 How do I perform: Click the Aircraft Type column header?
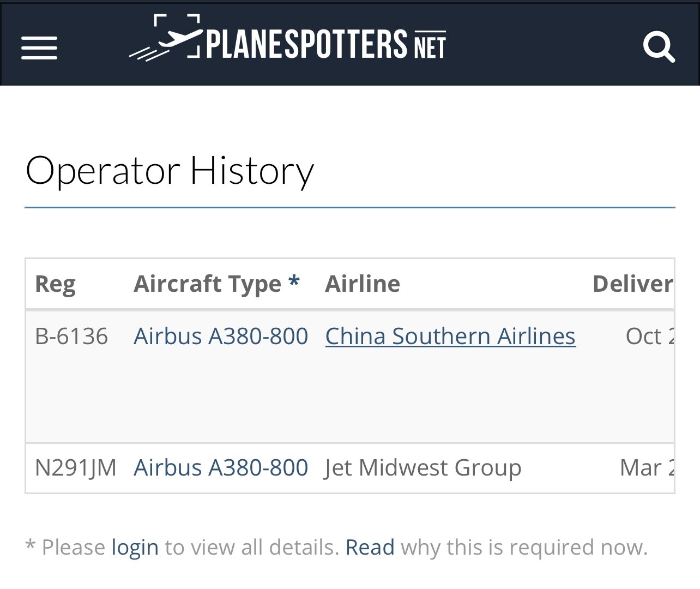[x=207, y=284]
